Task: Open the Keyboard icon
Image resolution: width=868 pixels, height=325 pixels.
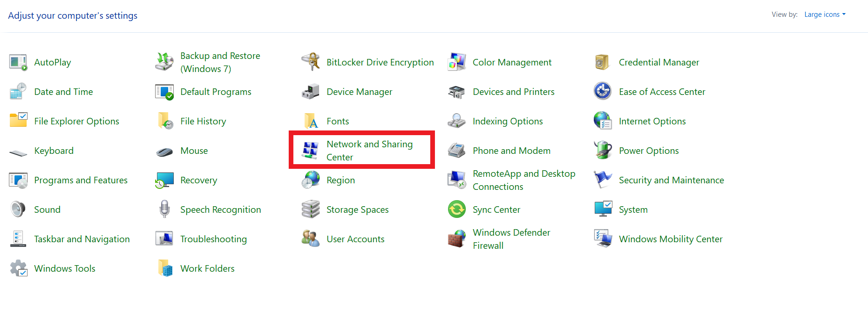Action: coord(18,152)
